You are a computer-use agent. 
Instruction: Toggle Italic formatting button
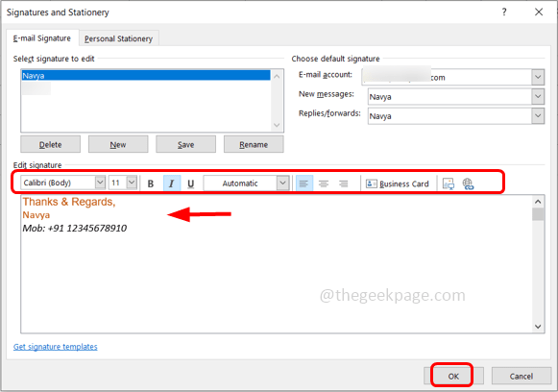[x=172, y=184]
